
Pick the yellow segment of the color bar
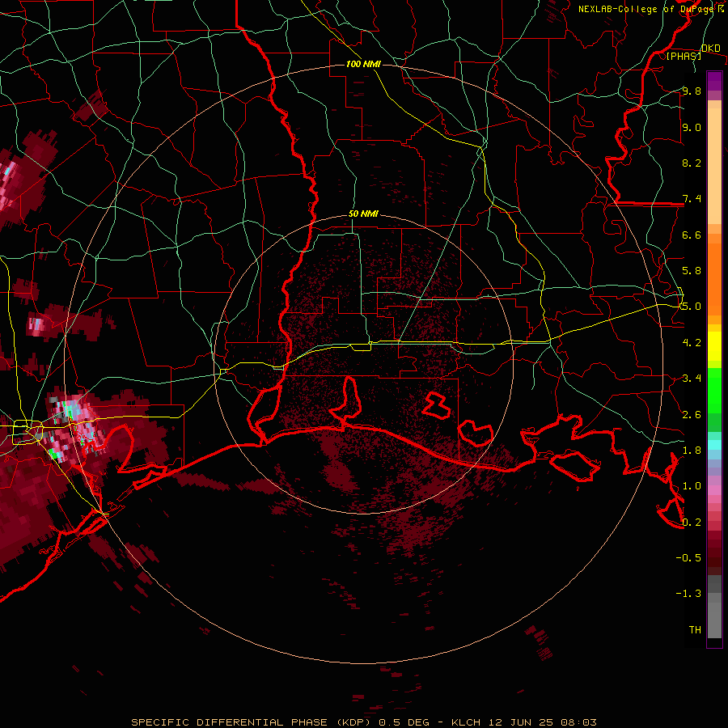click(x=714, y=346)
